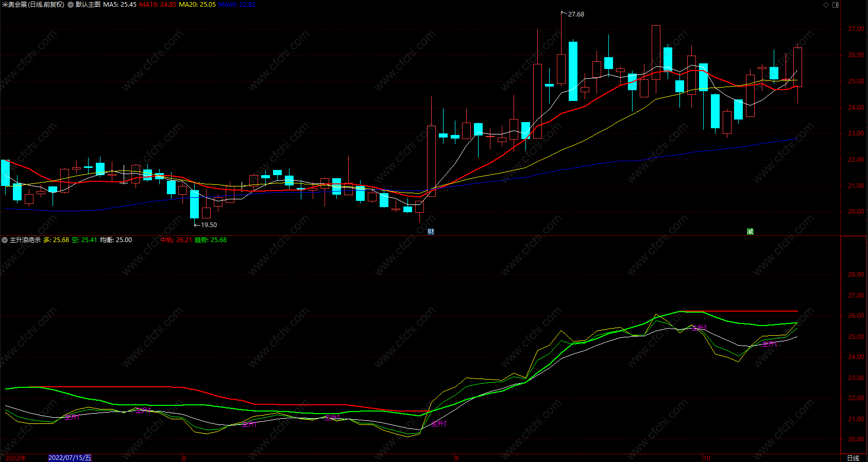
Task: Click the 2022/07/15/五 date label
Action: 70,458
